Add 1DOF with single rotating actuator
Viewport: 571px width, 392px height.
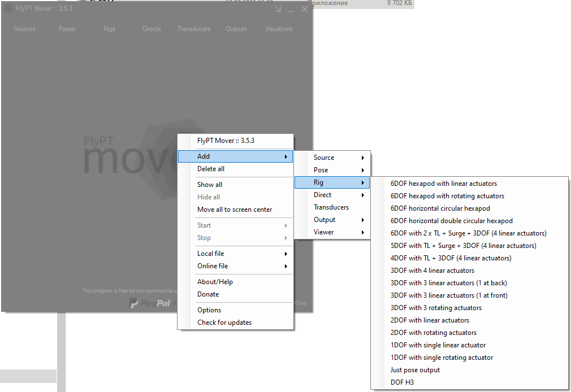click(x=469, y=358)
